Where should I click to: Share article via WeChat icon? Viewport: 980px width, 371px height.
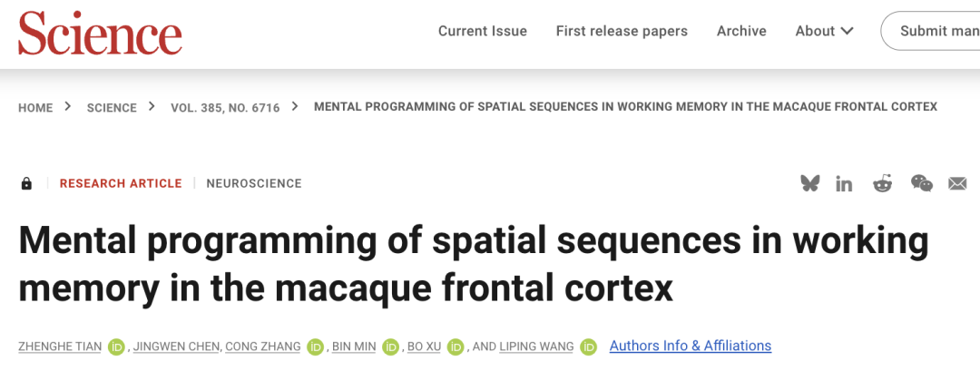(x=922, y=183)
